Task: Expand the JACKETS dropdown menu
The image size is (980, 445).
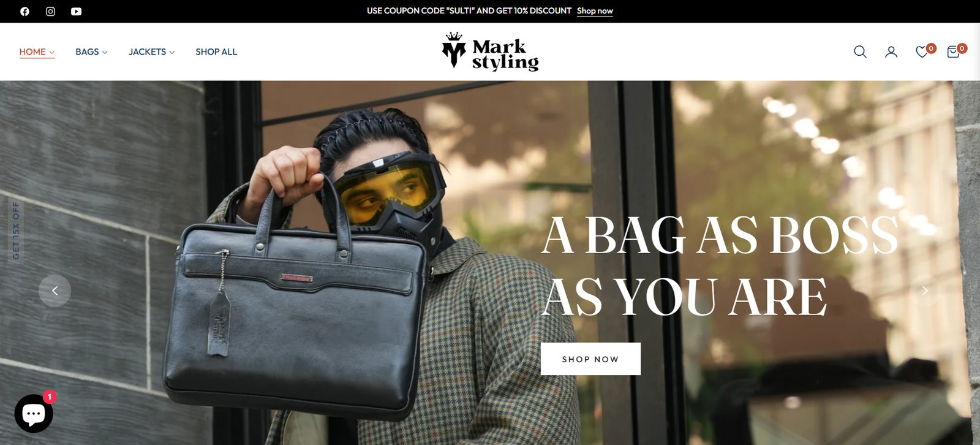Action: [151, 51]
